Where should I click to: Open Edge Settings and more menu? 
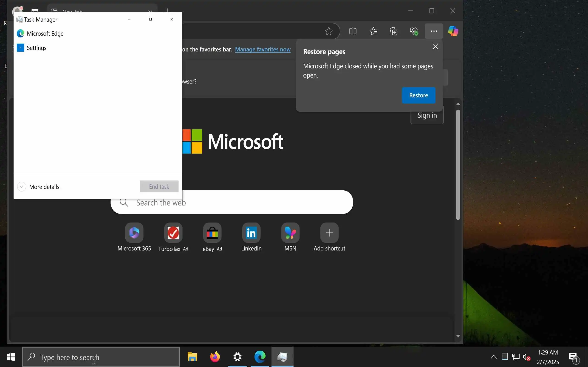click(434, 31)
